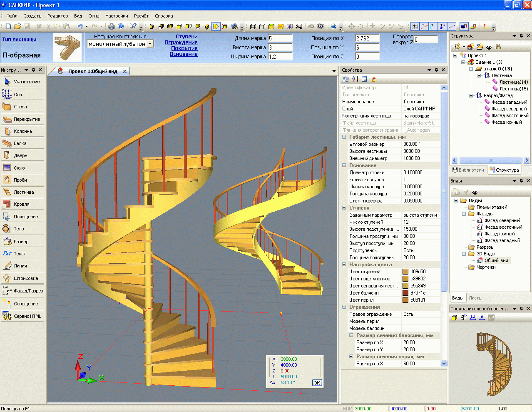This screenshot has width=532, height=412.
Task: Collapse the Габарит лестницы property group
Action: [344, 137]
